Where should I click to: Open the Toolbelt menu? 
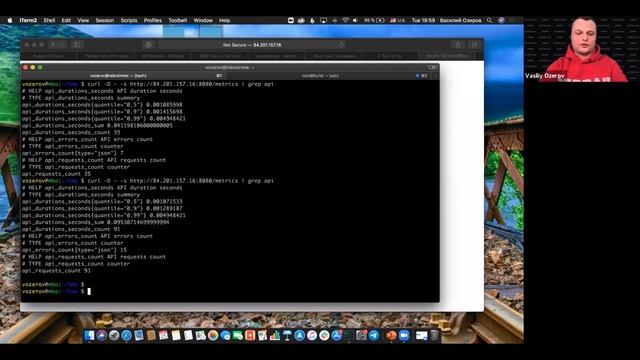point(178,20)
